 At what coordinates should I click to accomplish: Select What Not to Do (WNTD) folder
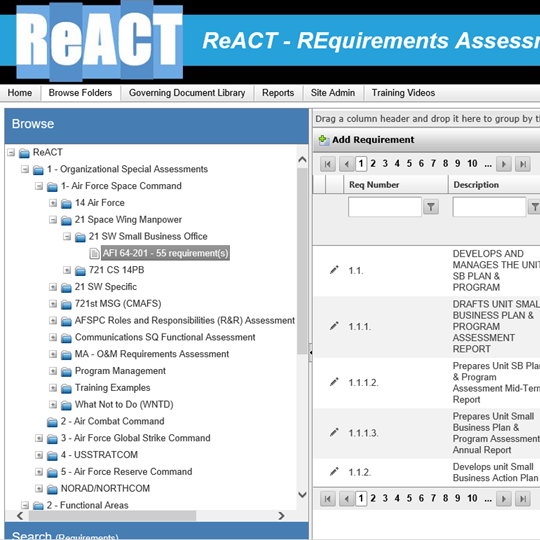point(124,405)
